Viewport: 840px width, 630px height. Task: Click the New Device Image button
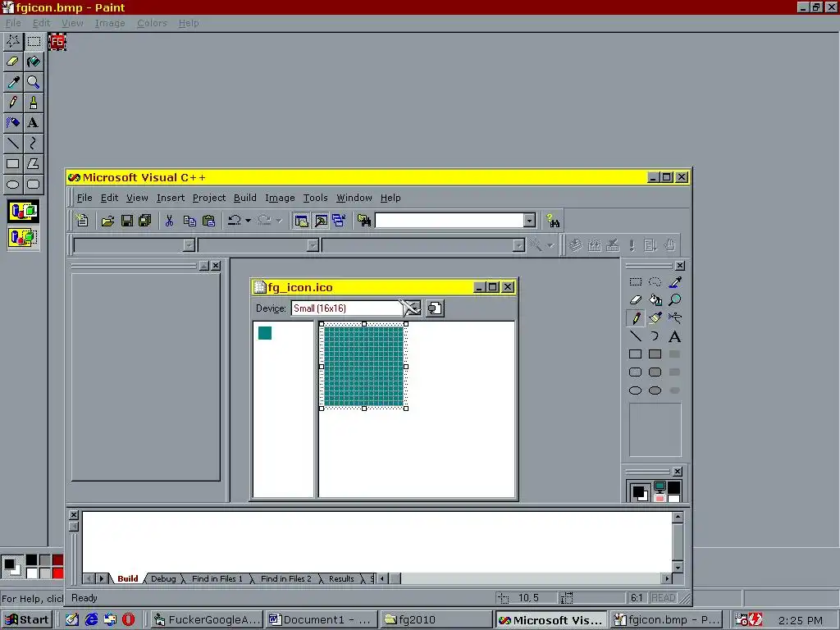(435, 308)
